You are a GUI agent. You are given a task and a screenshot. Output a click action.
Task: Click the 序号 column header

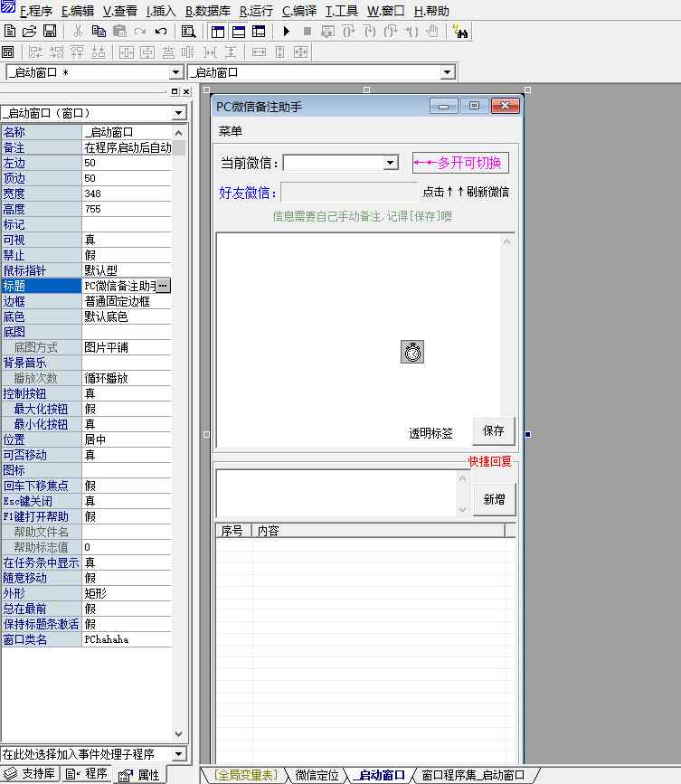click(233, 531)
